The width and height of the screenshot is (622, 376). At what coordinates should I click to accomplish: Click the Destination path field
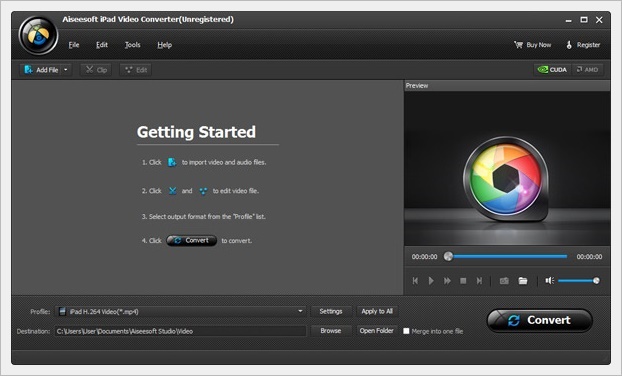click(x=180, y=331)
